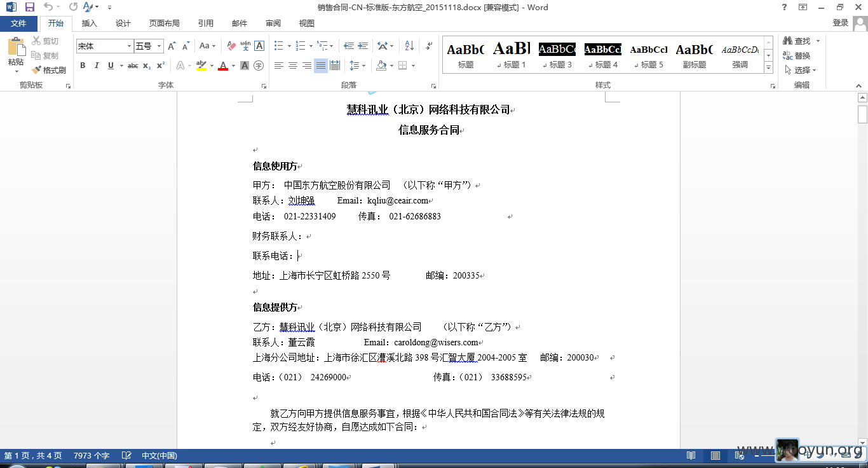This screenshot has height=468, width=868.
Task: Expand numbering list dropdown arrow
Action: click(311, 46)
